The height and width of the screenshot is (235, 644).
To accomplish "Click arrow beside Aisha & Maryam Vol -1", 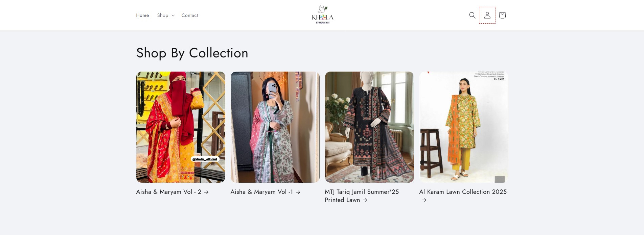I will 298,192.
